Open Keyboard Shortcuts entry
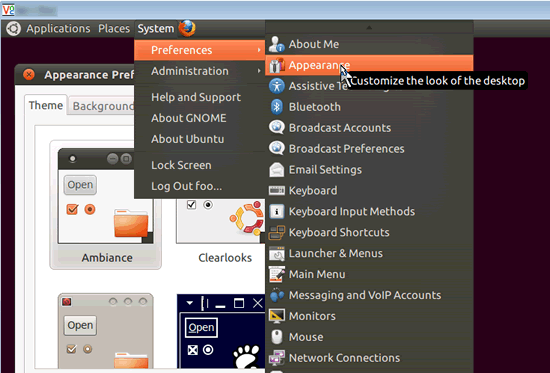 click(x=369, y=232)
